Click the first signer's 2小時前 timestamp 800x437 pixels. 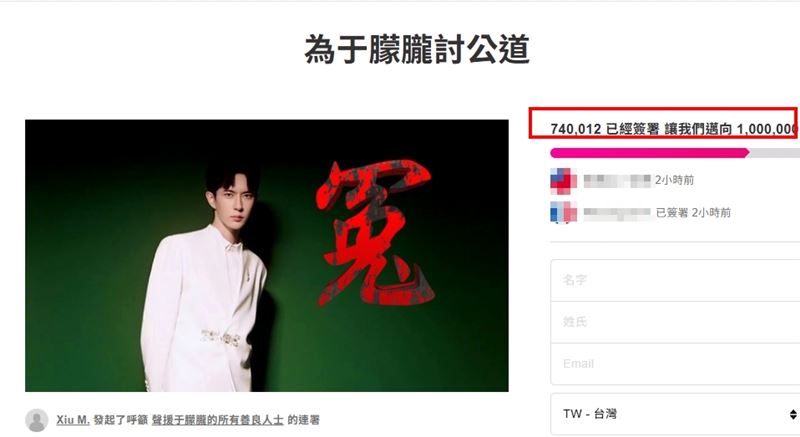(674, 180)
